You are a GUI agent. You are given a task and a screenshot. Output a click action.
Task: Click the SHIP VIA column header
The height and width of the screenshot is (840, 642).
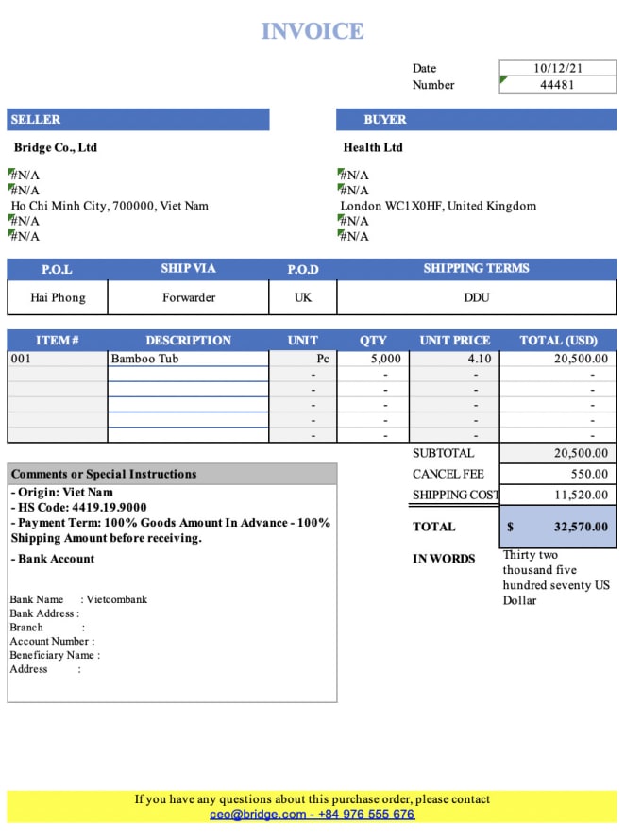point(189,268)
